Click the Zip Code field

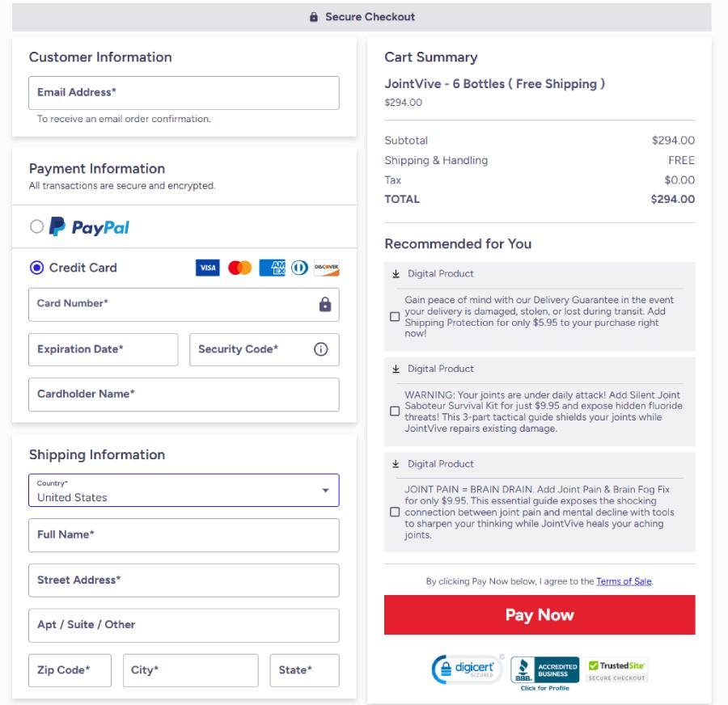click(x=70, y=670)
